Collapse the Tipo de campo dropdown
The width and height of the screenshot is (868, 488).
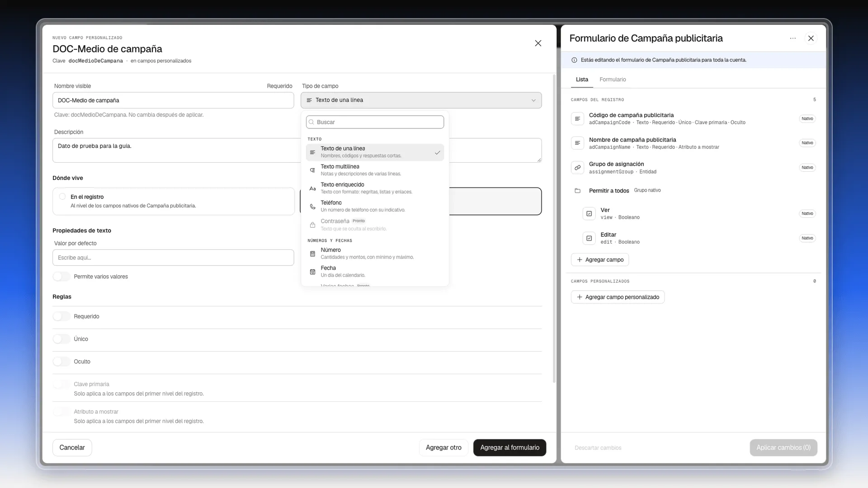click(421, 100)
